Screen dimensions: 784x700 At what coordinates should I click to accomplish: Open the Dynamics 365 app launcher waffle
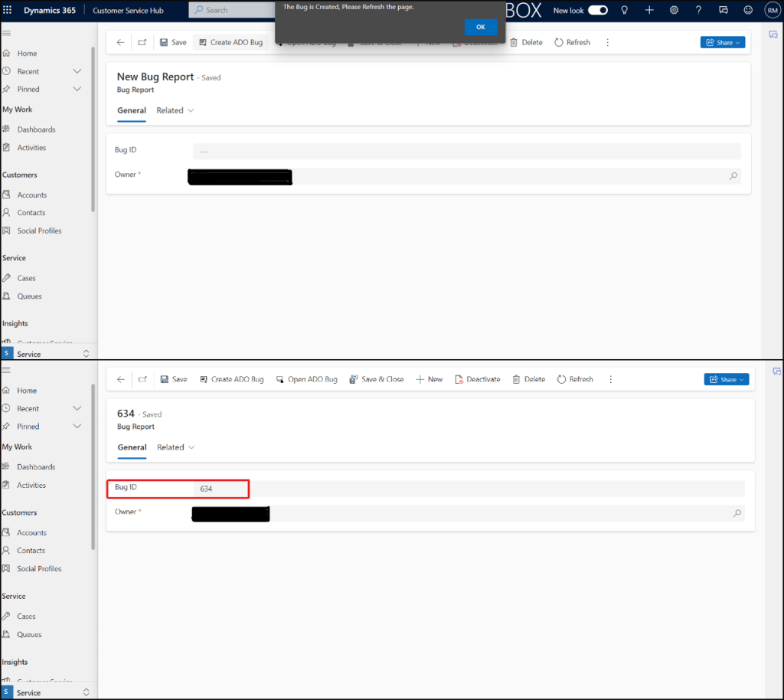[8, 11]
